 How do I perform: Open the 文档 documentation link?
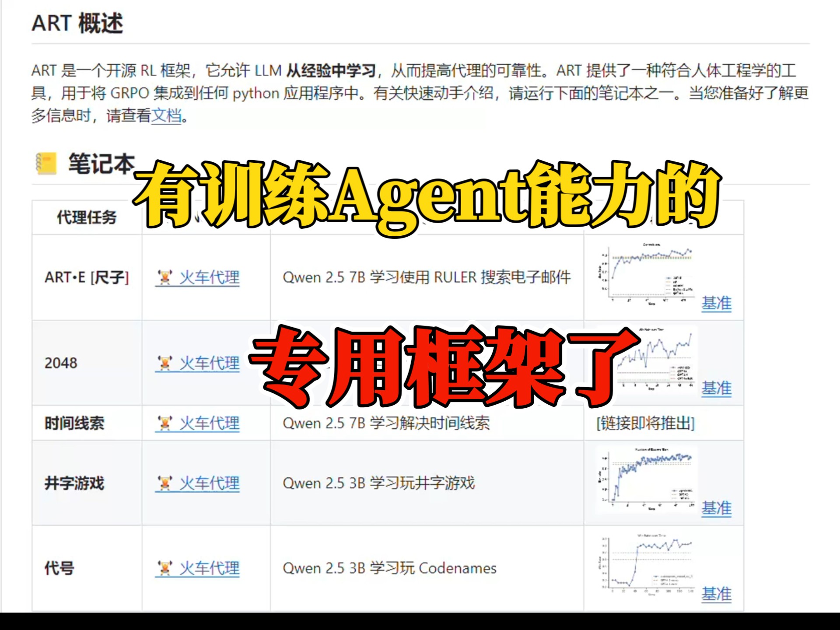pyautogui.click(x=166, y=116)
